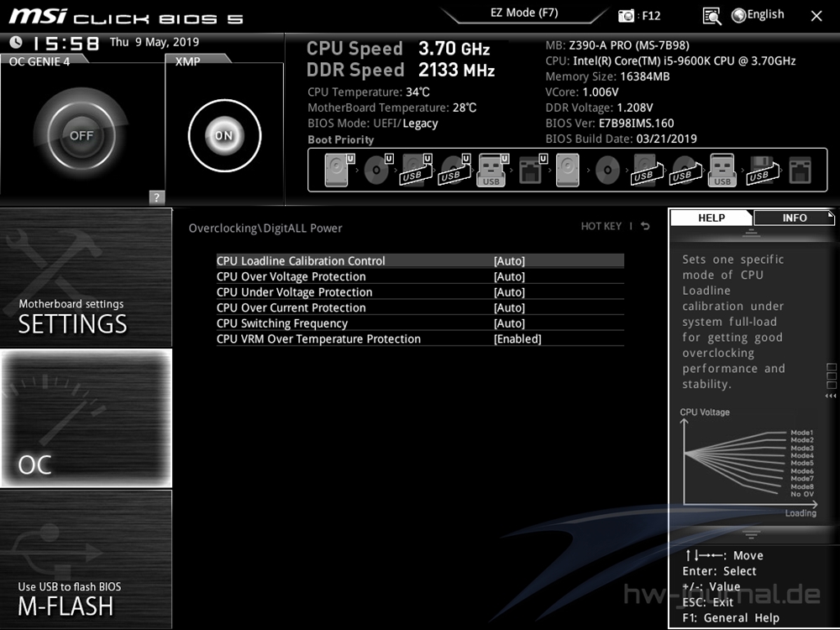Click the HOT KEY label
The image size is (840, 630).
pyautogui.click(x=601, y=226)
